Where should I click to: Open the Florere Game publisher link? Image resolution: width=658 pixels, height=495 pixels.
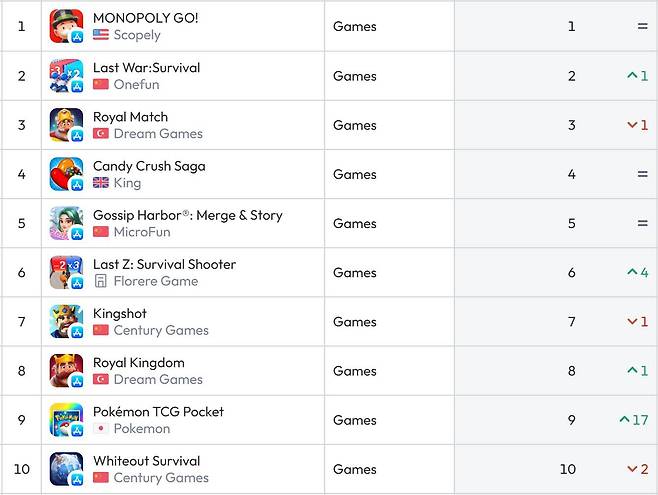156,281
